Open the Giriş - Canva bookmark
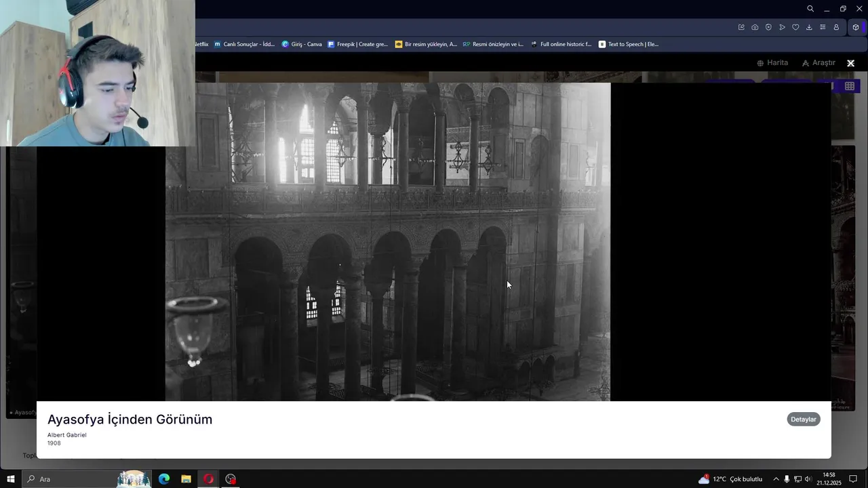The image size is (868, 488). pos(302,44)
